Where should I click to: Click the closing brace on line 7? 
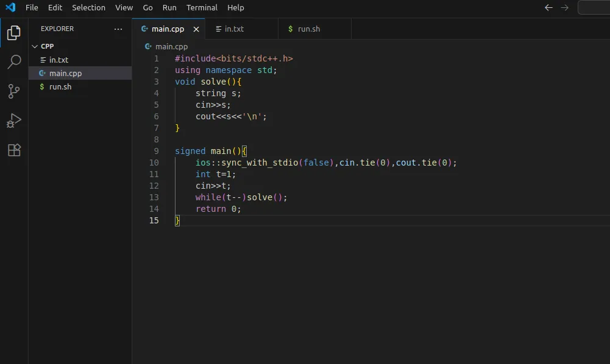coord(177,128)
